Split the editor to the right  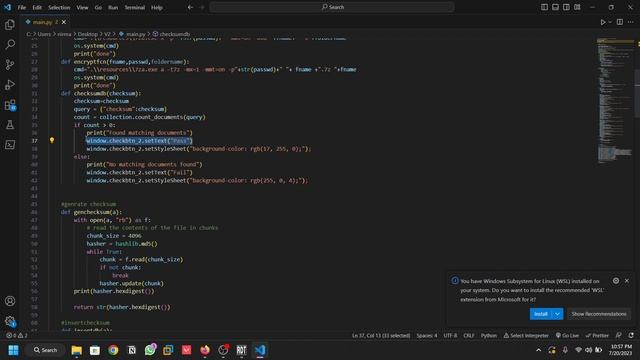coord(620,22)
